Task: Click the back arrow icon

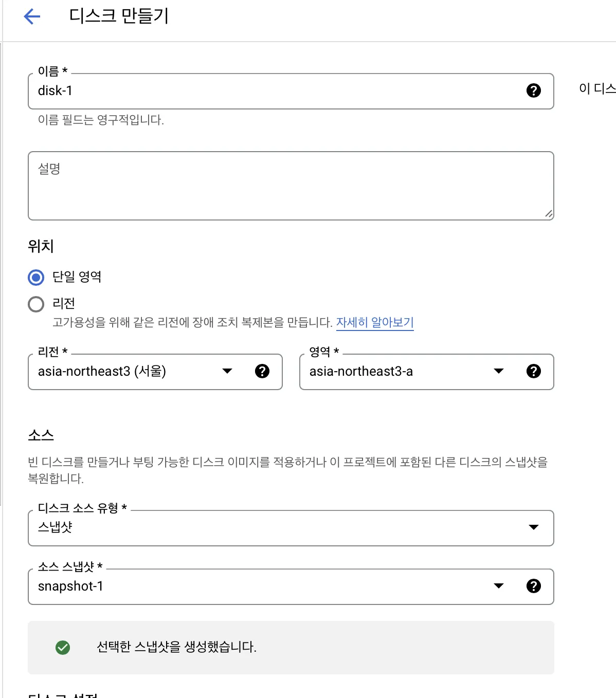Action: pyautogui.click(x=32, y=16)
